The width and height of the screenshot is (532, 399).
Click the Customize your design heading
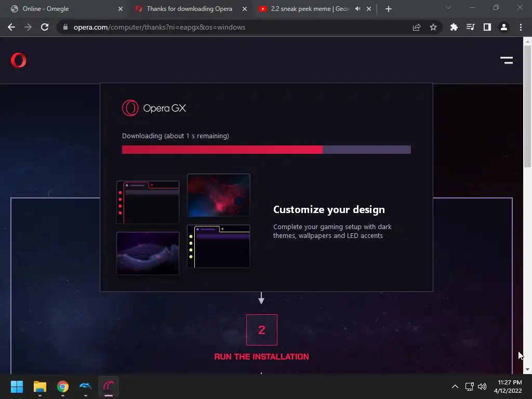[329, 210]
